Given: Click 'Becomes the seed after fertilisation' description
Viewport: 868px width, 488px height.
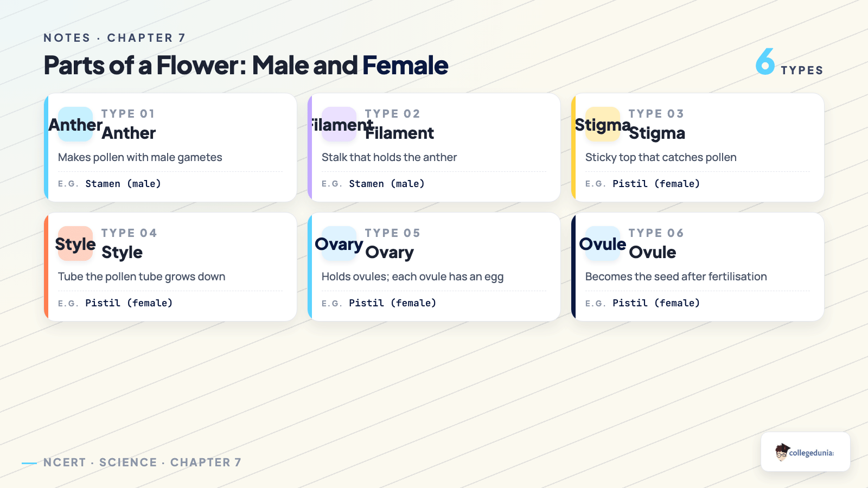Looking at the screenshot, I should click(676, 277).
